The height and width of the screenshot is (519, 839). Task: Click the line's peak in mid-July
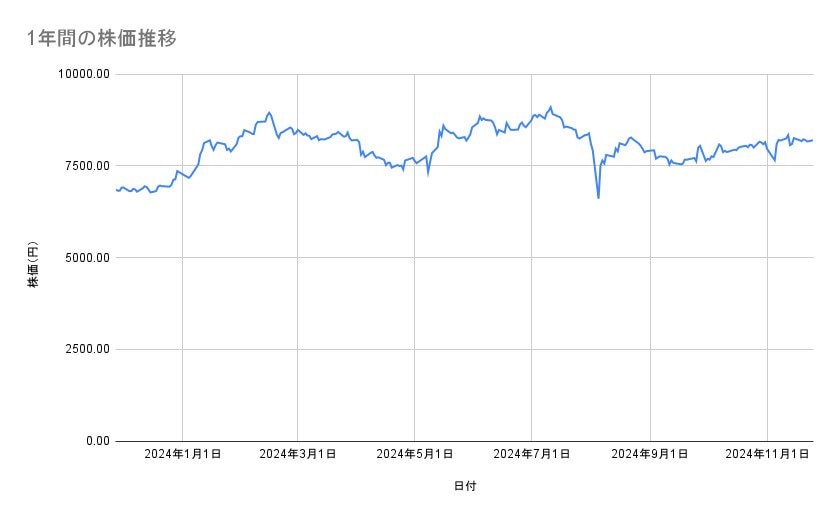point(550,106)
